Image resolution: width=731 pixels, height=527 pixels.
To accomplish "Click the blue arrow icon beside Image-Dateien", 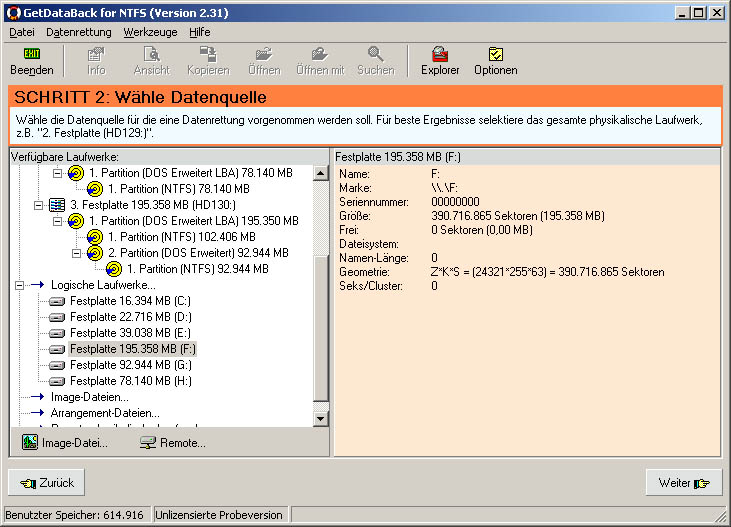I will pyautogui.click(x=37, y=397).
